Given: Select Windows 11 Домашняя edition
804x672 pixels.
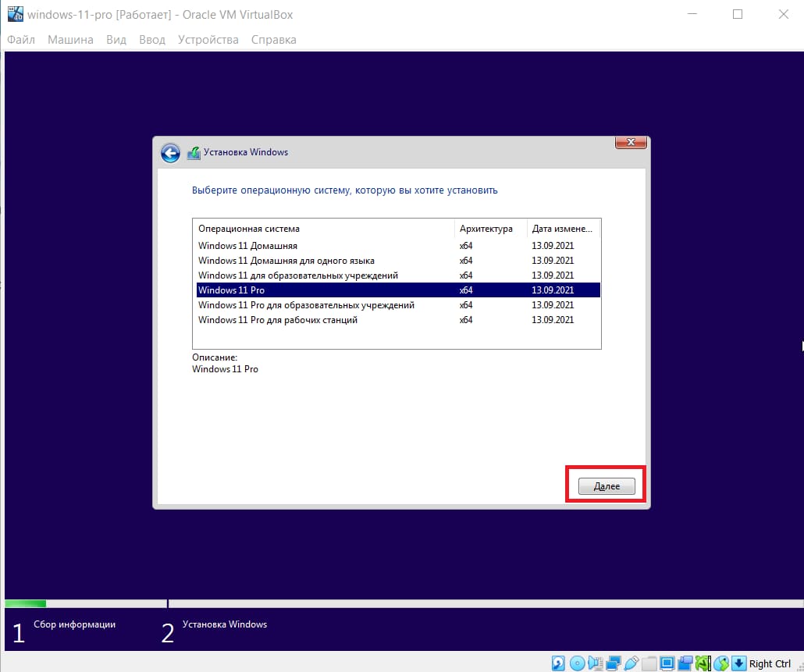Looking at the screenshot, I should (398, 246).
